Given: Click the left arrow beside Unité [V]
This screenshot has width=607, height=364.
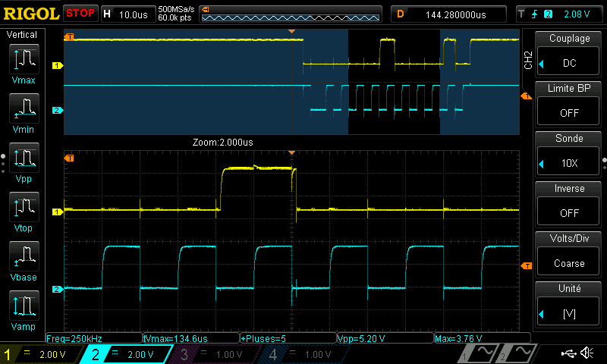Looking at the screenshot, I should click(x=542, y=315).
